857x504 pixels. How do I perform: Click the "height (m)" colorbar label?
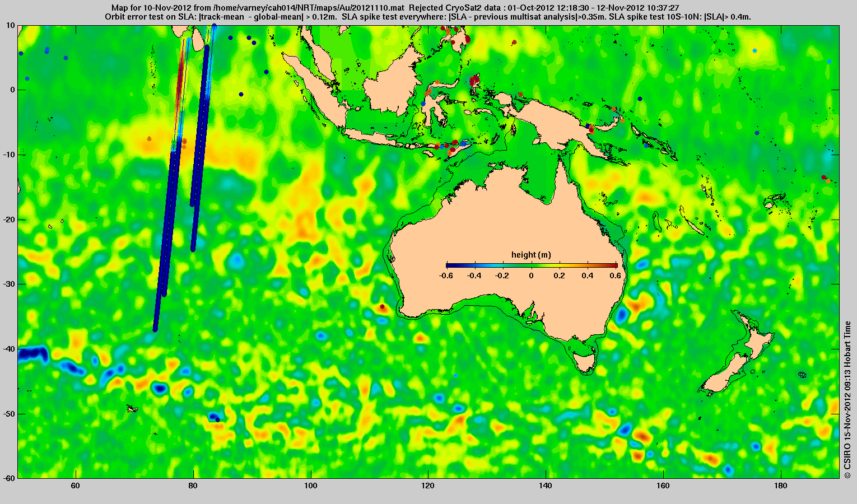(531, 255)
